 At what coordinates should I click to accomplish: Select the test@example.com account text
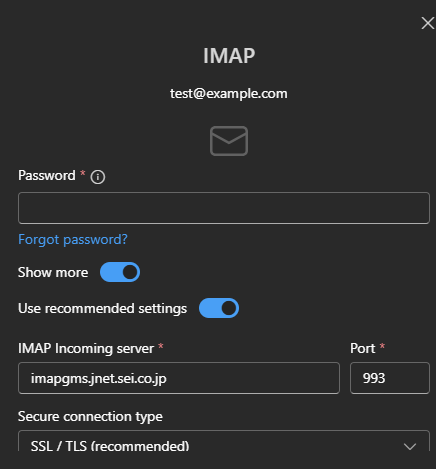click(229, 94)
